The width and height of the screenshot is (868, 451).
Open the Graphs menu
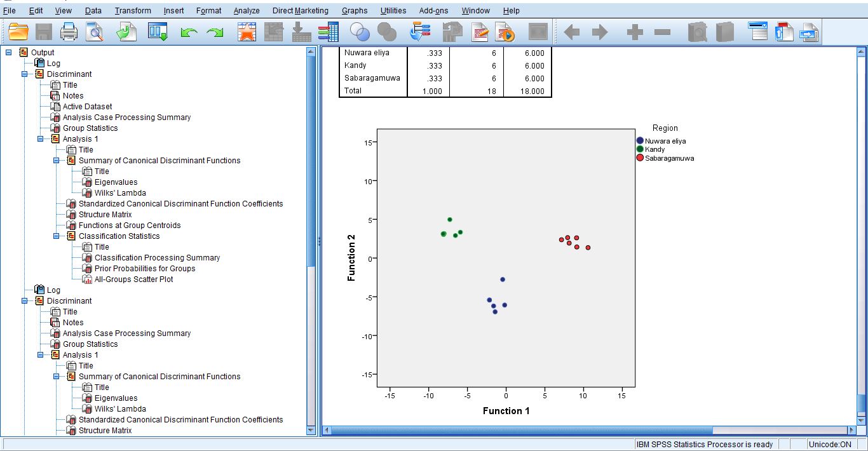click(355, 10)
